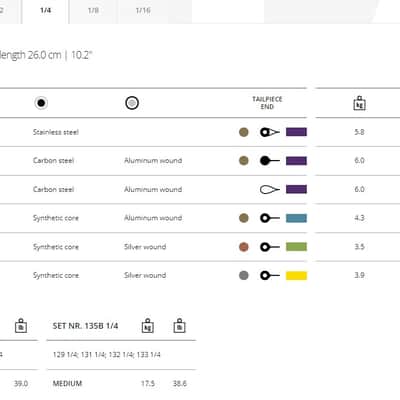
Task: Open the 1/16 size tab
Action: pyautogui.click(x=143, y=10)
